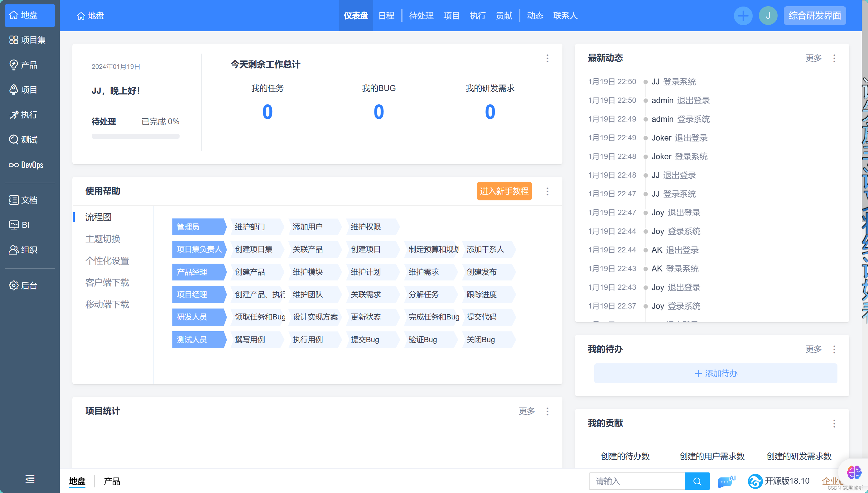
Task: Go to 后台 admin settings
Action: [x=23, y=285]
